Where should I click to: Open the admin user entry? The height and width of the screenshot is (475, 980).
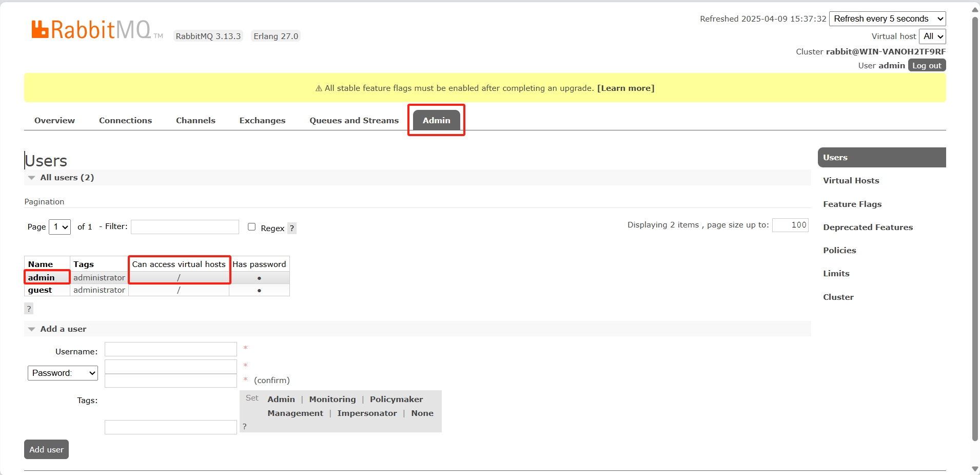[41, 277]
